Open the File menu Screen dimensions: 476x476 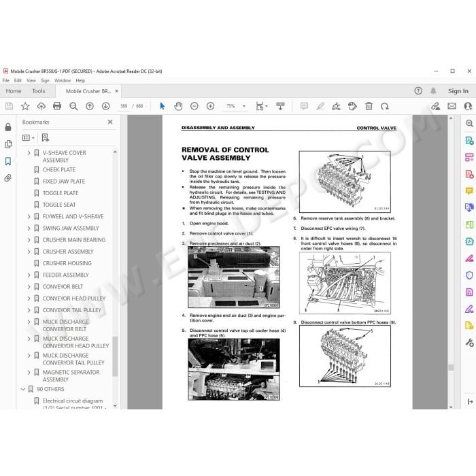point(5,80)
